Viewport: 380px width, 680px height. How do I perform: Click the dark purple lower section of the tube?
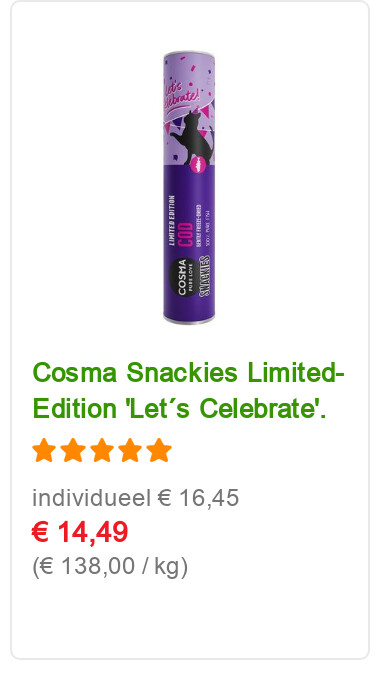point(189,243)
